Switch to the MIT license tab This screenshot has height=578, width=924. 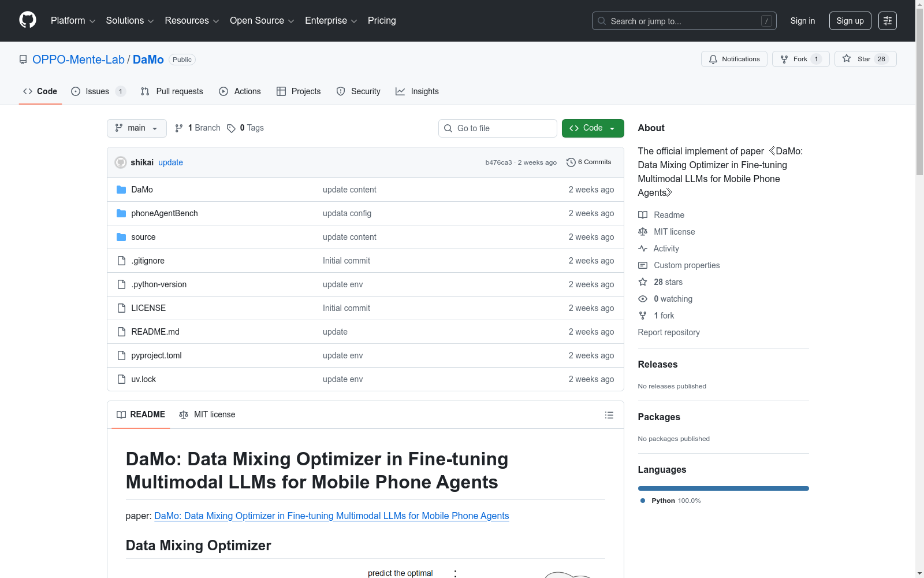(207, 414)
